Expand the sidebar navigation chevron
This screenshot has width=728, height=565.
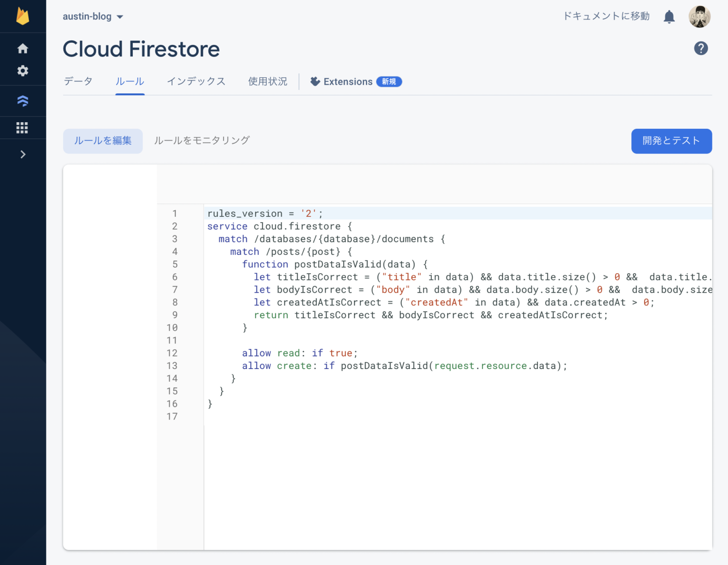coord(22,154)
